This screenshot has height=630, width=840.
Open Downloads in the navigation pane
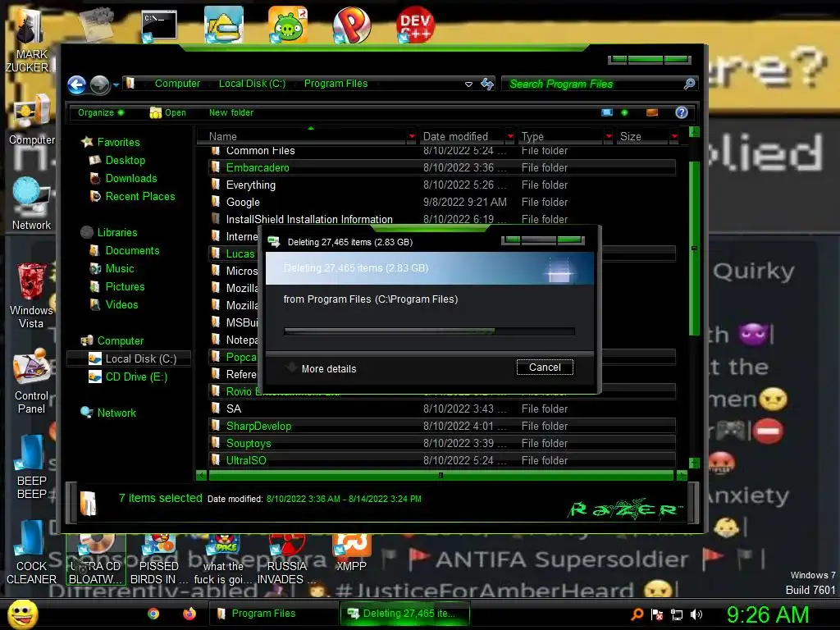131,178
